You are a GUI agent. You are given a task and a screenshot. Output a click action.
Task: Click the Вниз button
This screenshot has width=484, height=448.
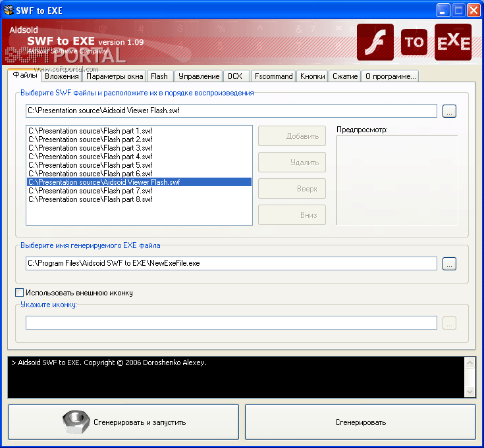point(292,214)
